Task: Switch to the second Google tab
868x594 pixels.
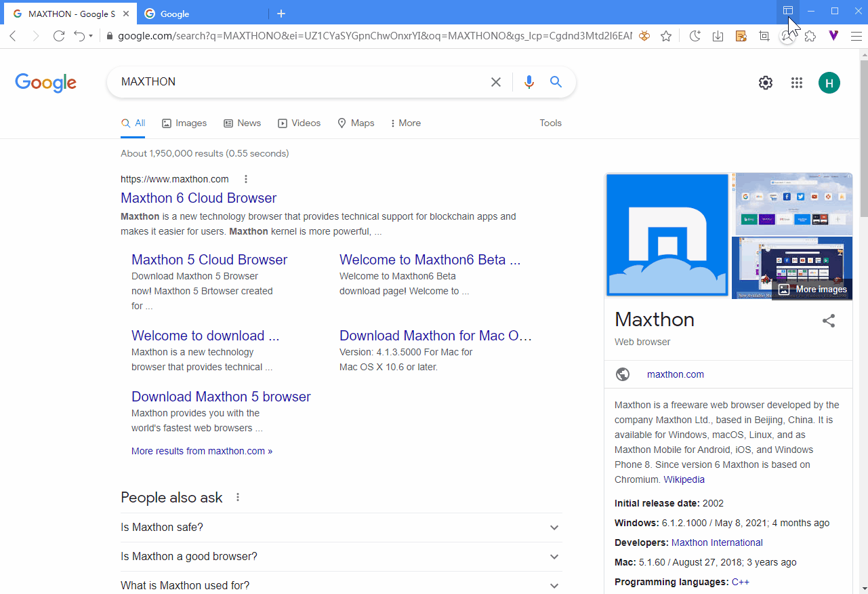Action: click(203, 14)
